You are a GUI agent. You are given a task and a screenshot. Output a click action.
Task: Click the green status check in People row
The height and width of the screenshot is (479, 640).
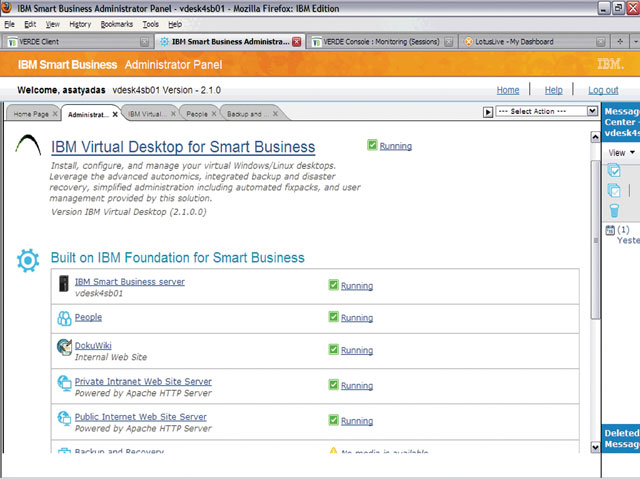(333, 317)
